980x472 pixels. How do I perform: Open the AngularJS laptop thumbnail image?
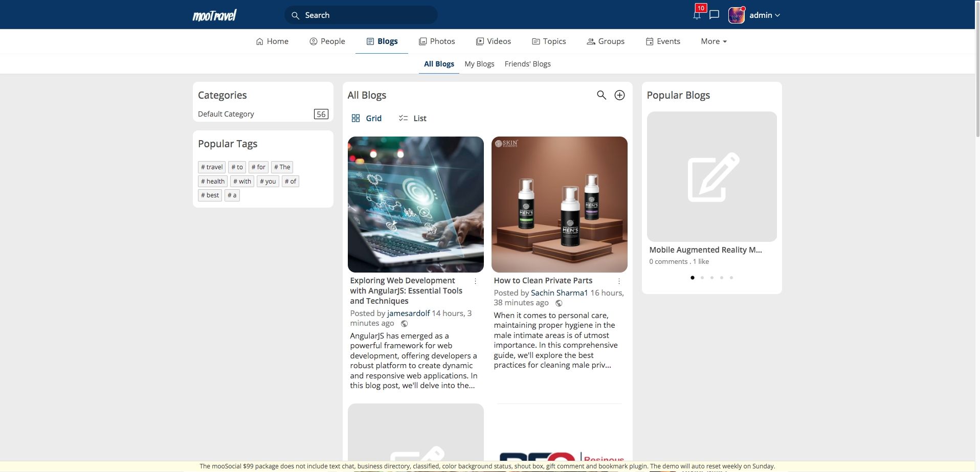pos(415,205)
